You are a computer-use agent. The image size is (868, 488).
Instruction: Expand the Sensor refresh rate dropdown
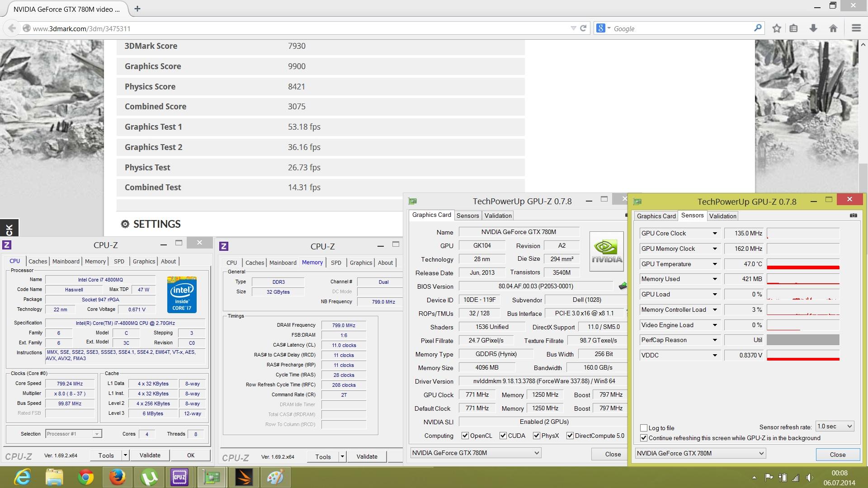tap(835, 426)
